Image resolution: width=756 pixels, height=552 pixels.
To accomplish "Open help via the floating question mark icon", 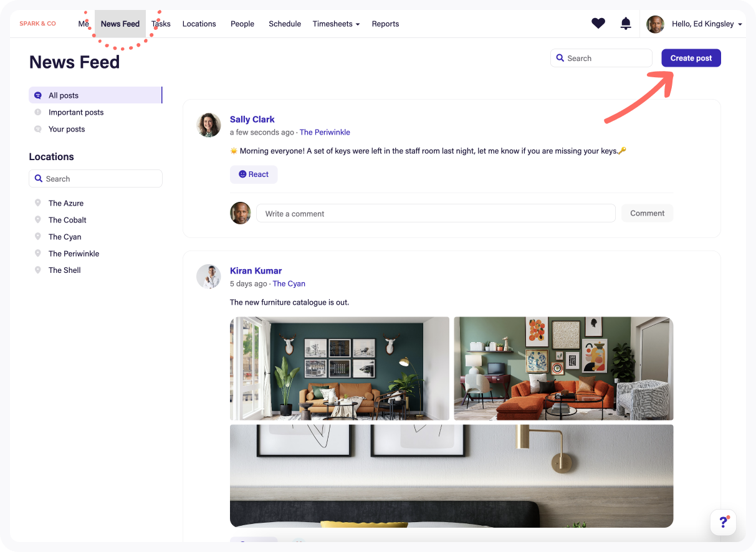I will (x=723, y=522).
